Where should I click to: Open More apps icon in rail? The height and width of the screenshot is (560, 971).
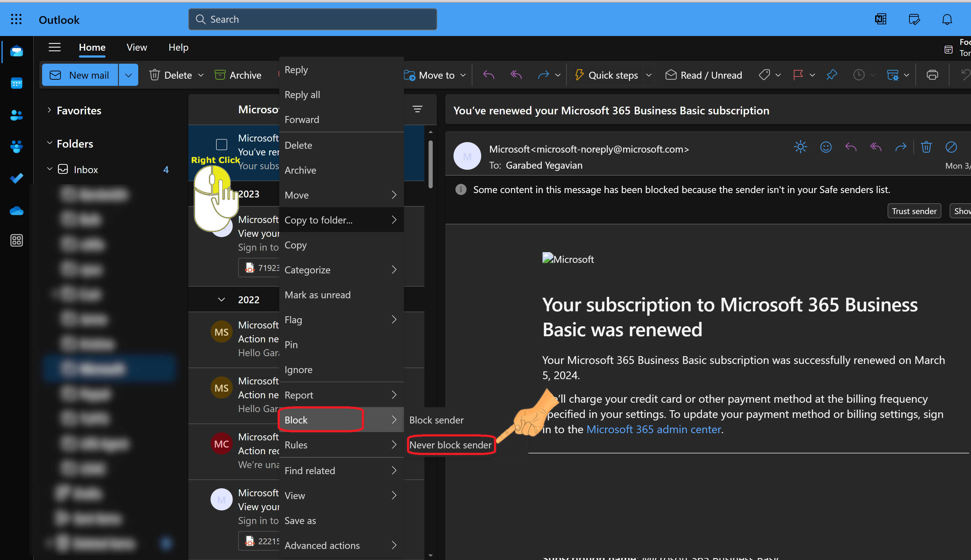(16, 240)
